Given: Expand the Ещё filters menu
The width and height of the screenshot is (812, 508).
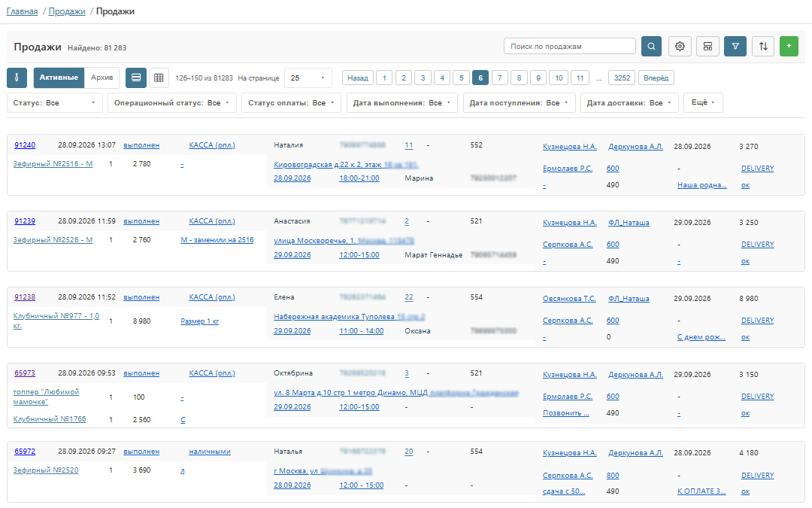Looking at the screenshot, I should tap(703, 102).
